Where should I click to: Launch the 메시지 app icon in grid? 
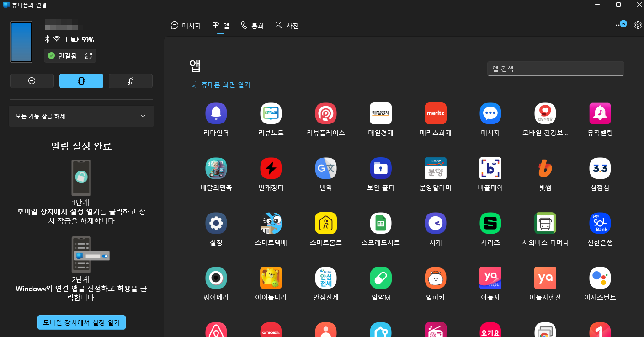pos(490,113)
